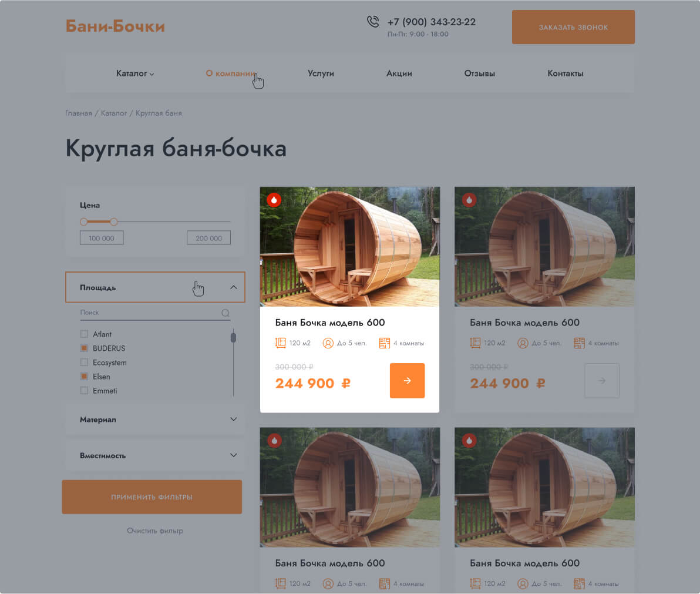
Task: Click the area icon beside 120 м2 on first card
Action: pyautogui.click(x=280, y=343)
